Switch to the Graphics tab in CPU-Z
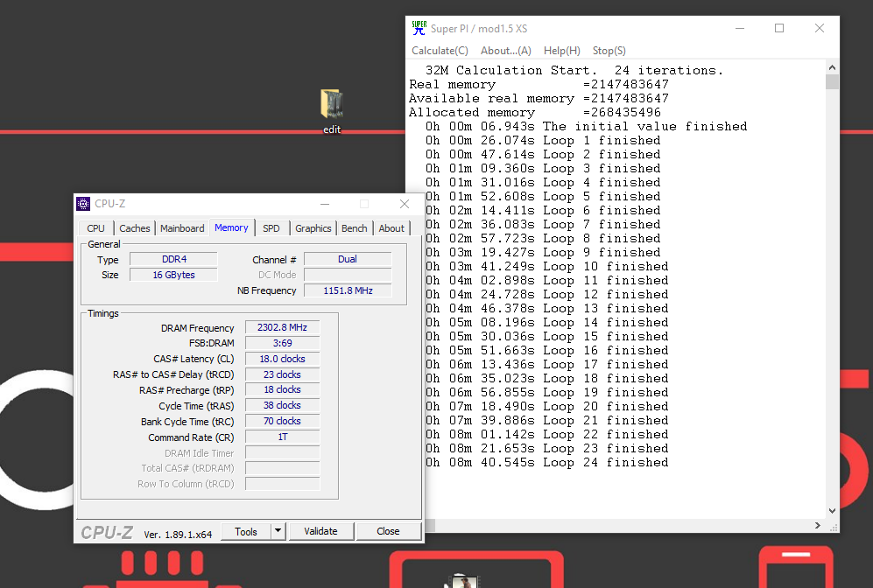 tap(313, 228)
